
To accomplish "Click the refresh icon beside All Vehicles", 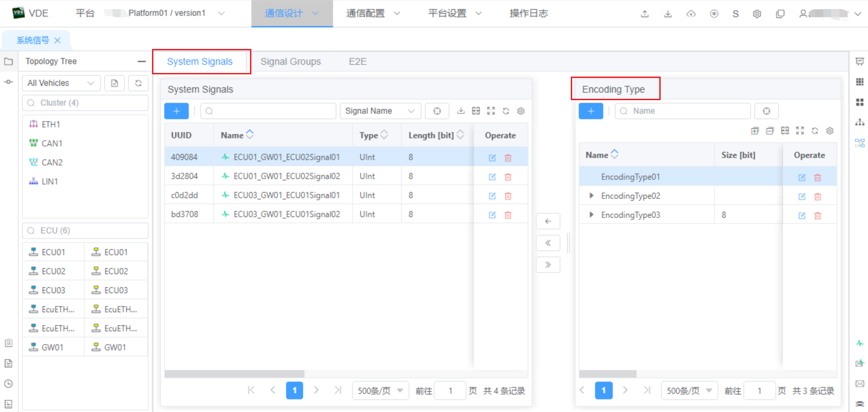I will click(139, 83).
